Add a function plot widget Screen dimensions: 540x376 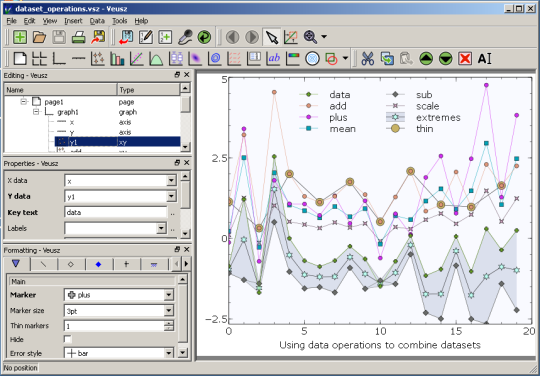tap(156, 59)
